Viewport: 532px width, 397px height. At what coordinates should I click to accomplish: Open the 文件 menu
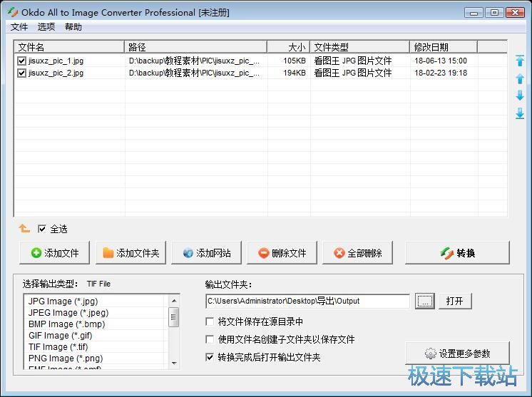click(19, 27)
